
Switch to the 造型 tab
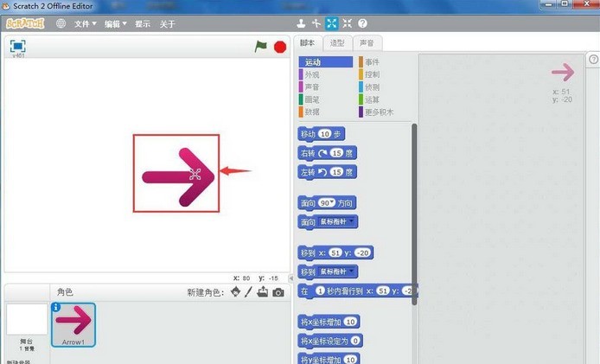coord(337,42)
